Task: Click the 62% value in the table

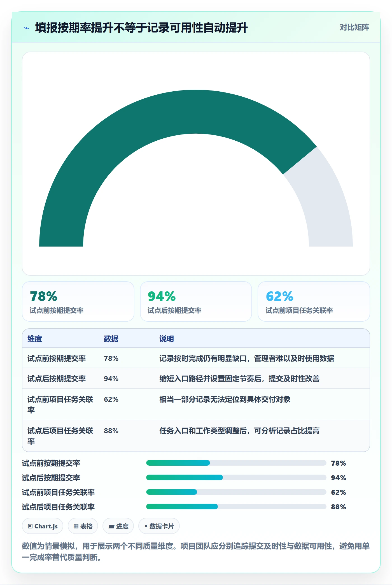Action: [111, 399]
